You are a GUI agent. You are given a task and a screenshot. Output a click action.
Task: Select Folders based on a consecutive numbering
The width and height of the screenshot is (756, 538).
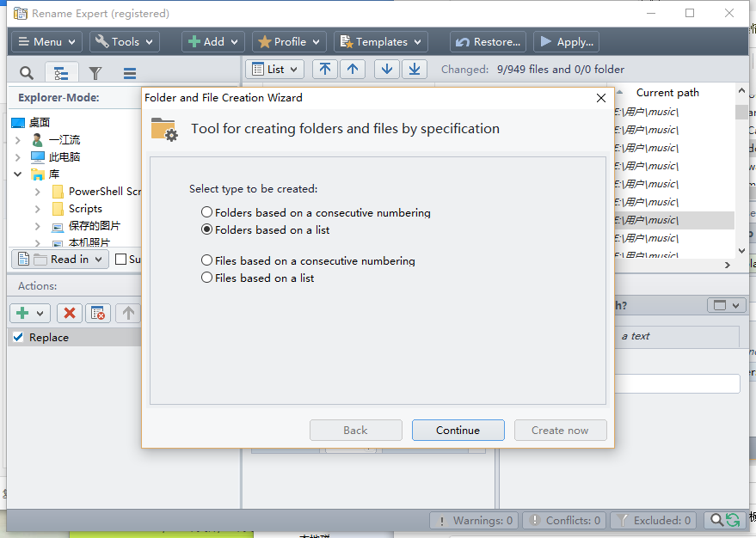(x=206, y=212)
